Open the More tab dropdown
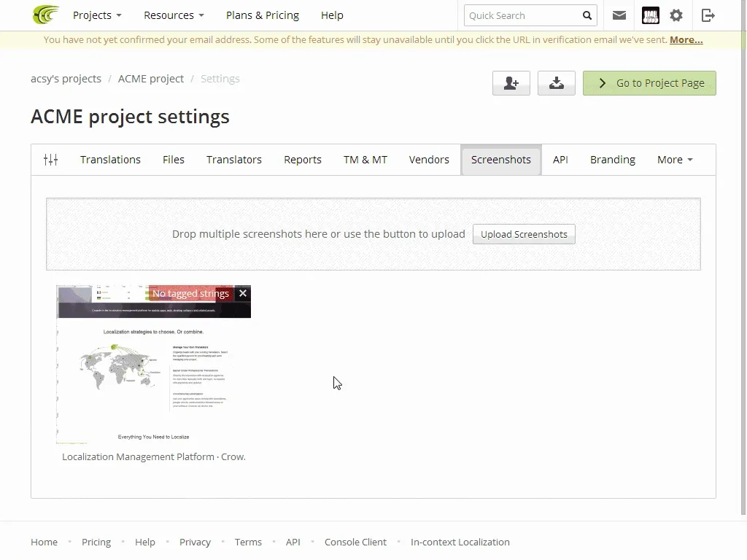 674,160
